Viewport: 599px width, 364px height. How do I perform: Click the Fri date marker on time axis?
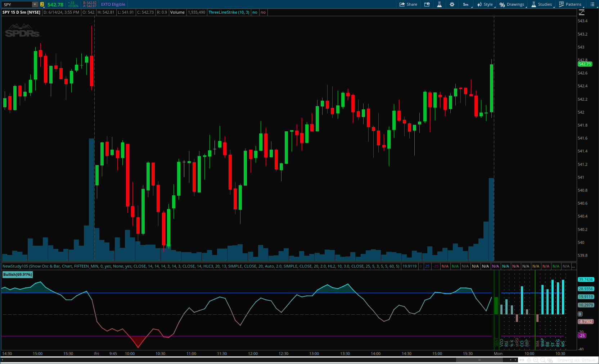tap(96, 354)
